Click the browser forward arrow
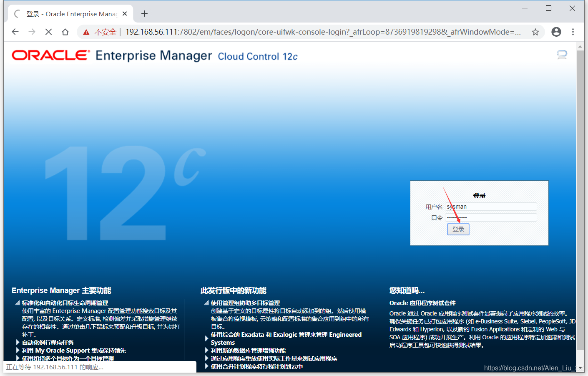The width and height of the screenshot is (588, 376). click(32, 32)
